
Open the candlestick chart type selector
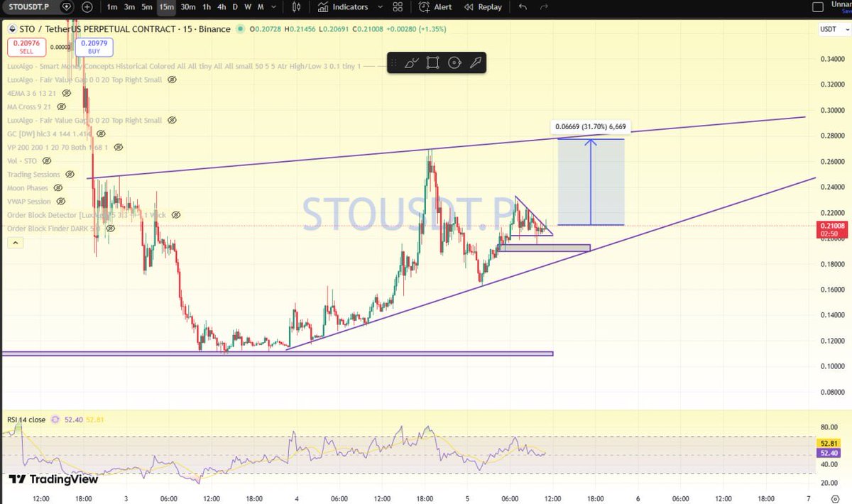pyautogui.click(x=297, y=6)
